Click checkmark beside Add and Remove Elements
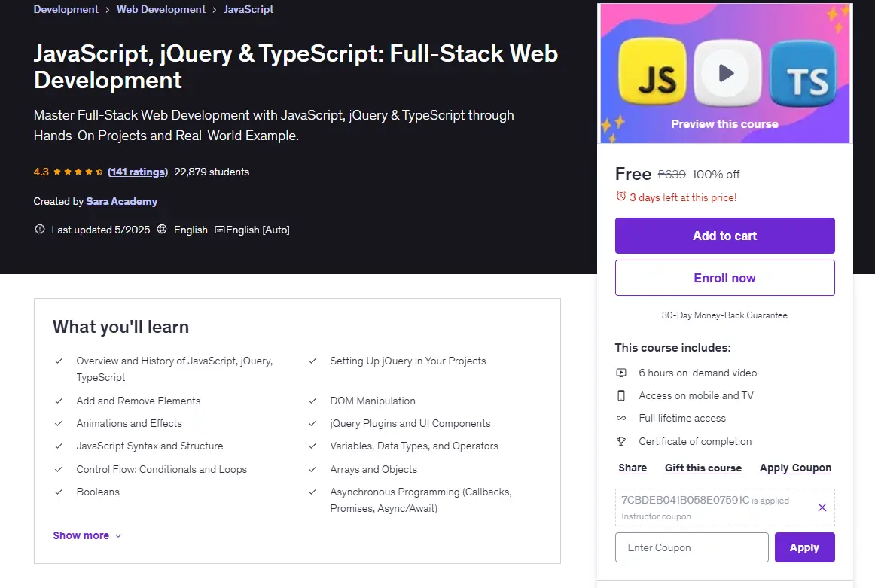The image size is (875, 588). 59,401
